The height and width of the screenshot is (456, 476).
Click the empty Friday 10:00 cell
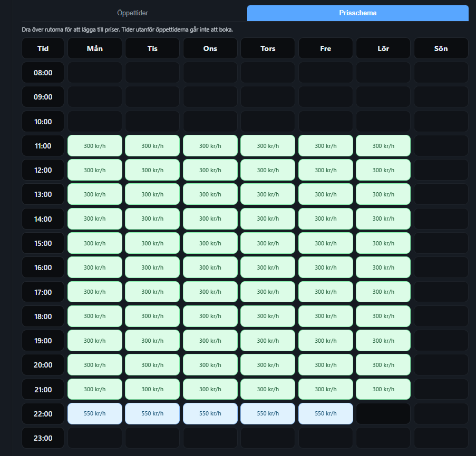click(x=326, y=121)
